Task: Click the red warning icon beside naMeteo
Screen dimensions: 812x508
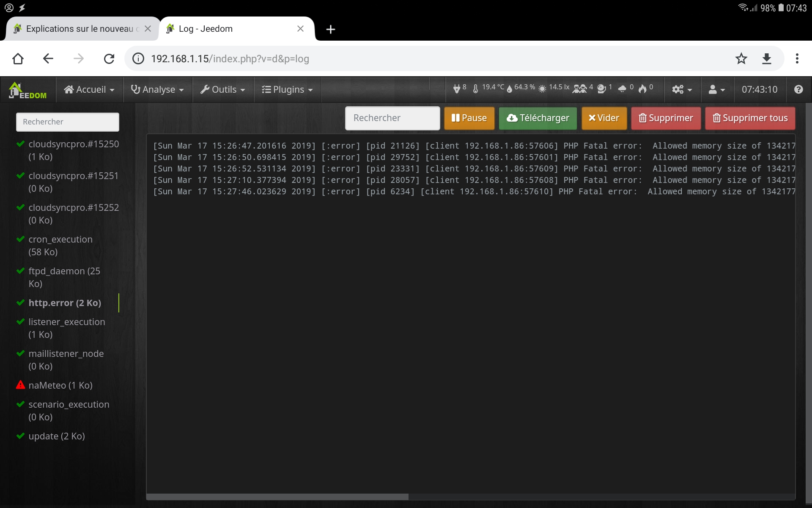Action: pos(20,385)
